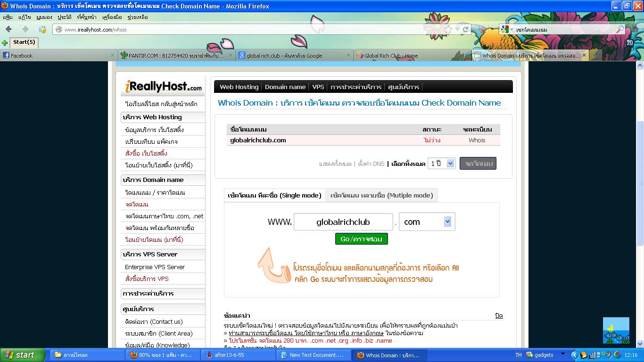Open สั่งซื้อ เว็บโฮสติ้ง sidebar link
The height and width of the screenshot is (362, 644).
point(146,153)
